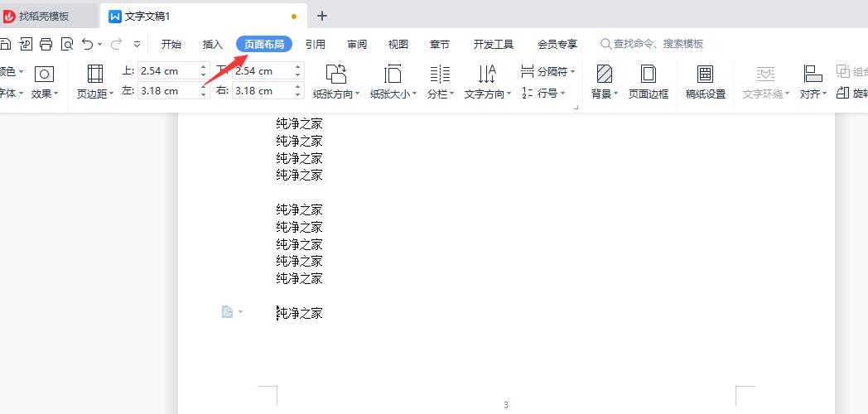Switch to 找稻壳模板 document tab
Image resolution: width=868 pixels, height=414 pixels.
click(x=49, y=17)
